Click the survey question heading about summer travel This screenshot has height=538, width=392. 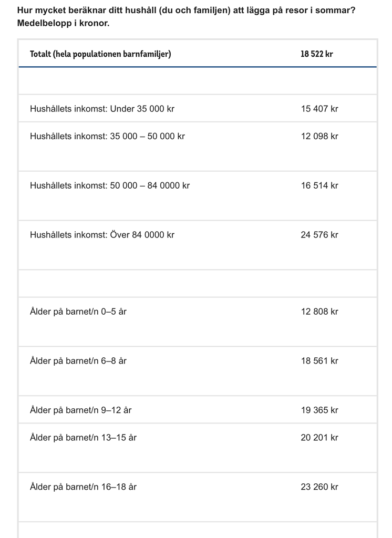click(x=186, y=17)
